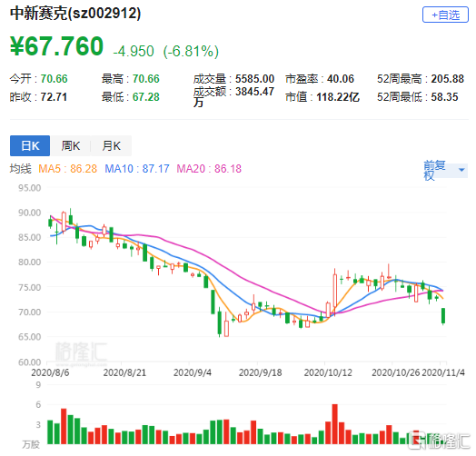Click the 2020/10/26 date axis label

[396, 372]
